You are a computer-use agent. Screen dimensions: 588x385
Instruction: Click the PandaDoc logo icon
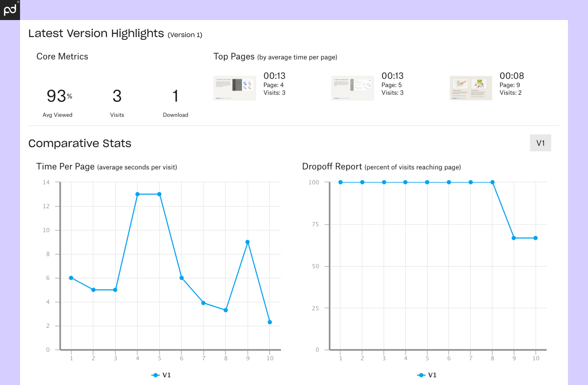[10, 10]
